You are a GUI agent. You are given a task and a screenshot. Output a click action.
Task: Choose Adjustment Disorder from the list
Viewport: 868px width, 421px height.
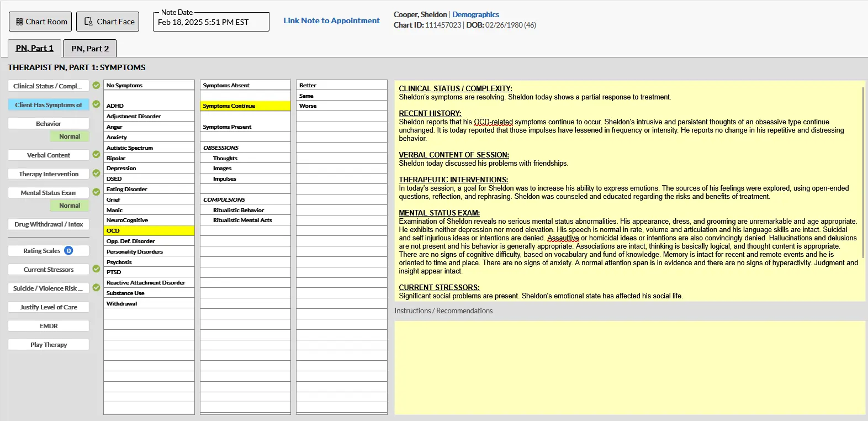click(149, 117)
